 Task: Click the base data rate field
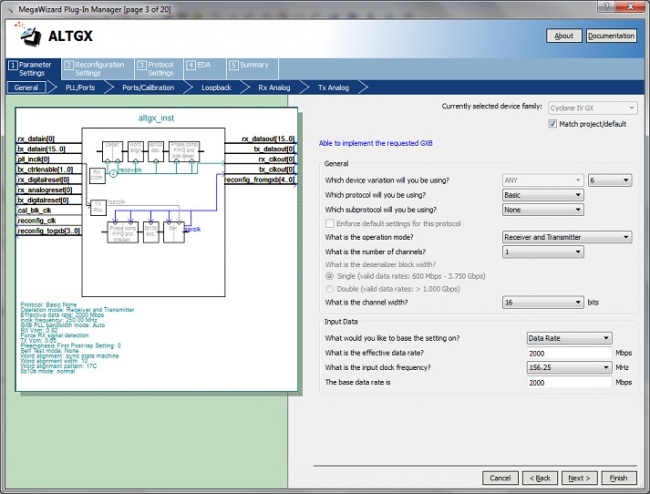coord(569,382)
